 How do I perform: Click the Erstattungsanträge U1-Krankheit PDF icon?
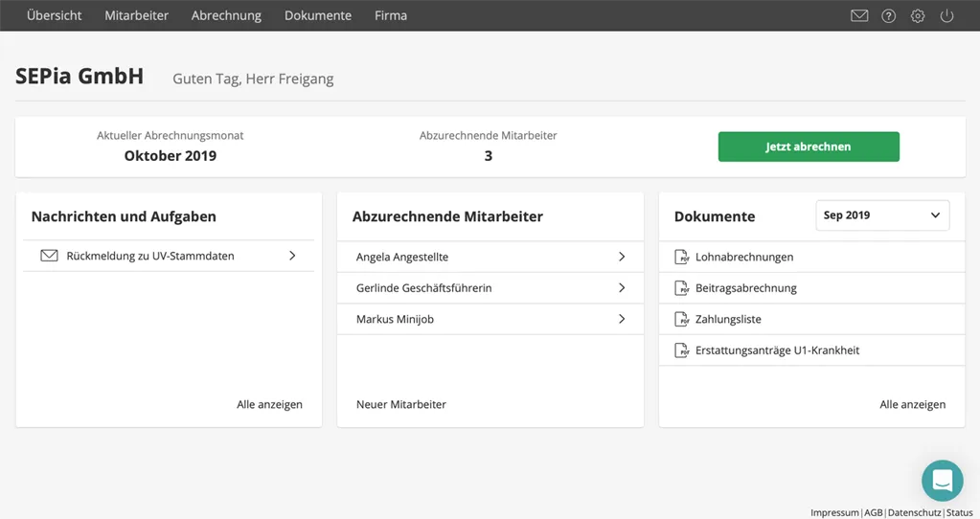coord(681,350)
